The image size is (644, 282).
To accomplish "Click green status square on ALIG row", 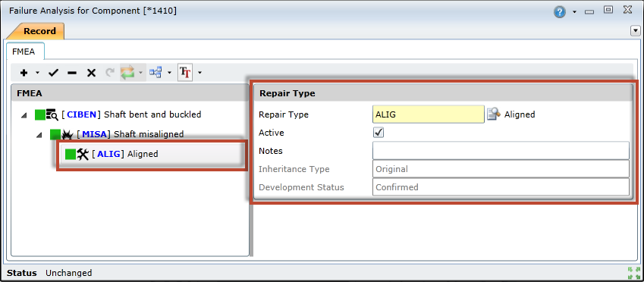I will (71, 154).
